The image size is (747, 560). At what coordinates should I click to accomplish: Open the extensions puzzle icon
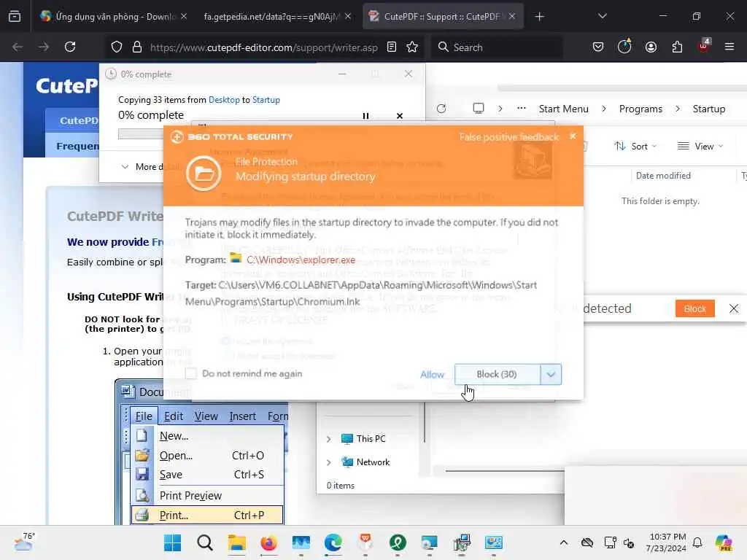[677, 47]
